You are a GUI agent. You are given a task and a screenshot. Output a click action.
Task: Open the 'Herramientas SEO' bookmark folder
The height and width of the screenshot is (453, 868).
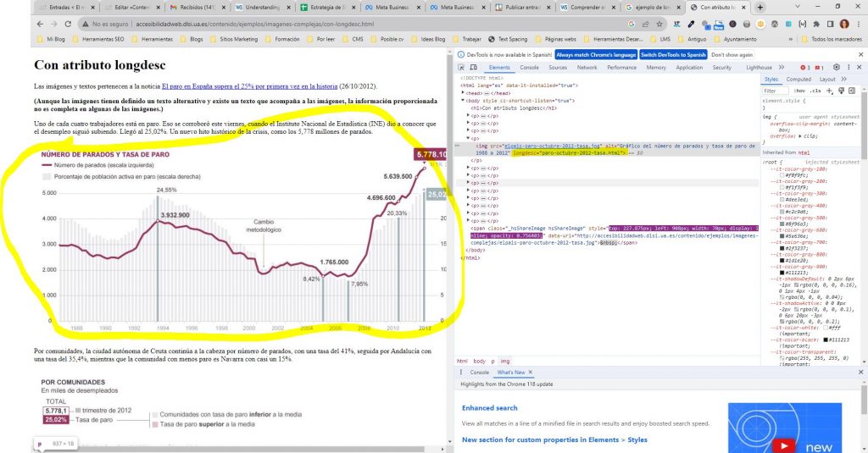click(97, 39)
